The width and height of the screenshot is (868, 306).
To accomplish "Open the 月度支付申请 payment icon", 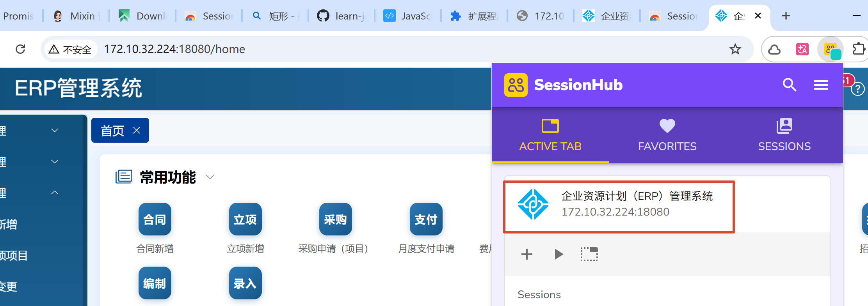I will (x=426, y=219).
